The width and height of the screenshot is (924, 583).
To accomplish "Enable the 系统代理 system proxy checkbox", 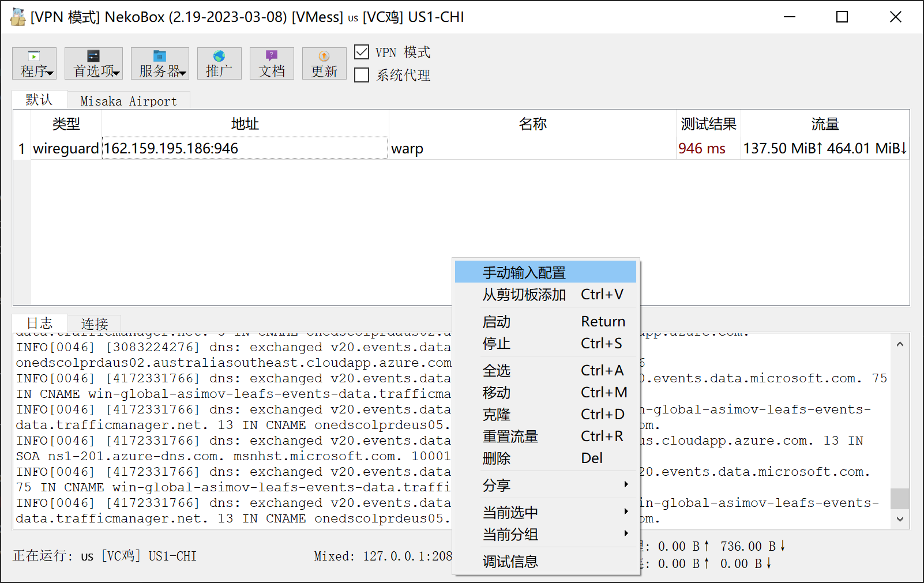I will [362, 76].
